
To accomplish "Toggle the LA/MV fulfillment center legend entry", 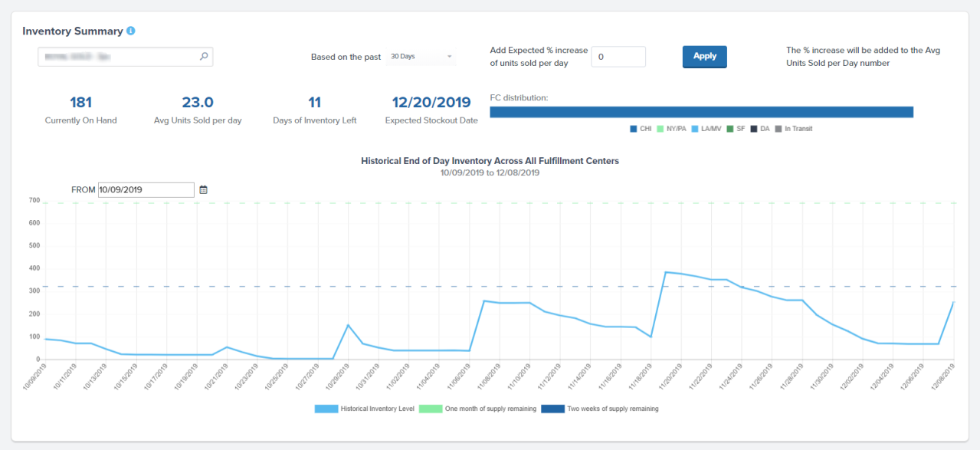I will pyautogui.click(x=693, y=129).
